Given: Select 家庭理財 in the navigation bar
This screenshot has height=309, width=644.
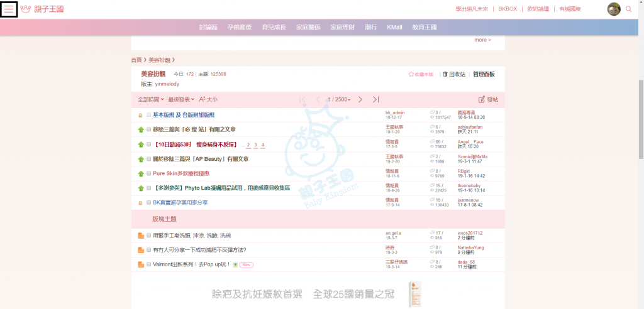Looking at the screenshot, I should (x=343, y=28).
